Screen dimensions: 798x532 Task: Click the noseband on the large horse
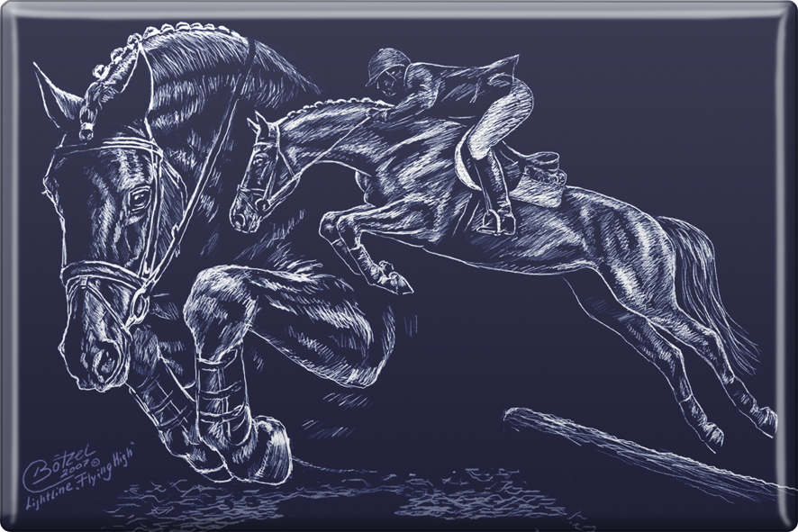click(x=99, y=273)
